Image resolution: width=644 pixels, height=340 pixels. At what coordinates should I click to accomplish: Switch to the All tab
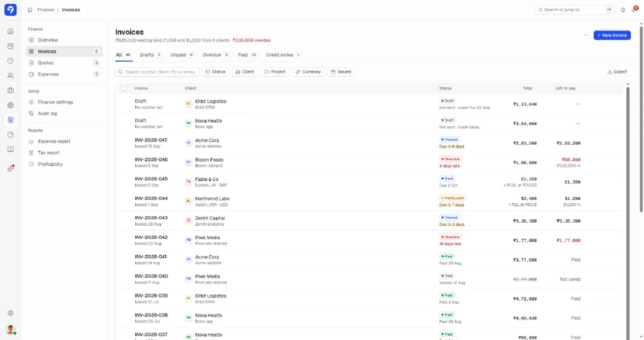pyautogui.click(x=124, y=55)
